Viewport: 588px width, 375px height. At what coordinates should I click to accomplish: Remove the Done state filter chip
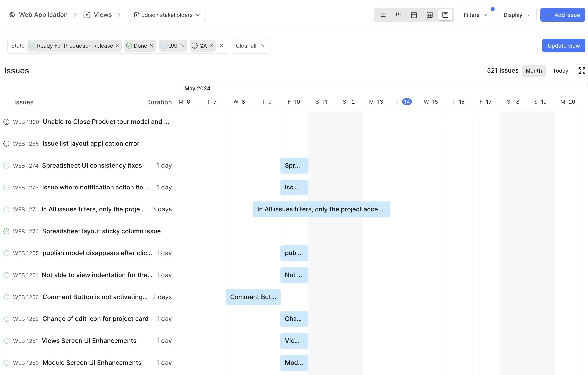152,46
